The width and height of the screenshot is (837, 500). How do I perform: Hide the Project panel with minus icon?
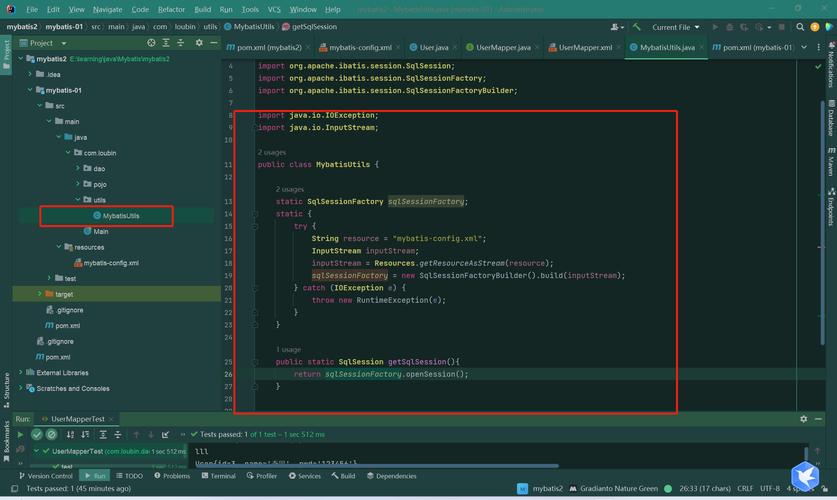point(214,43)
